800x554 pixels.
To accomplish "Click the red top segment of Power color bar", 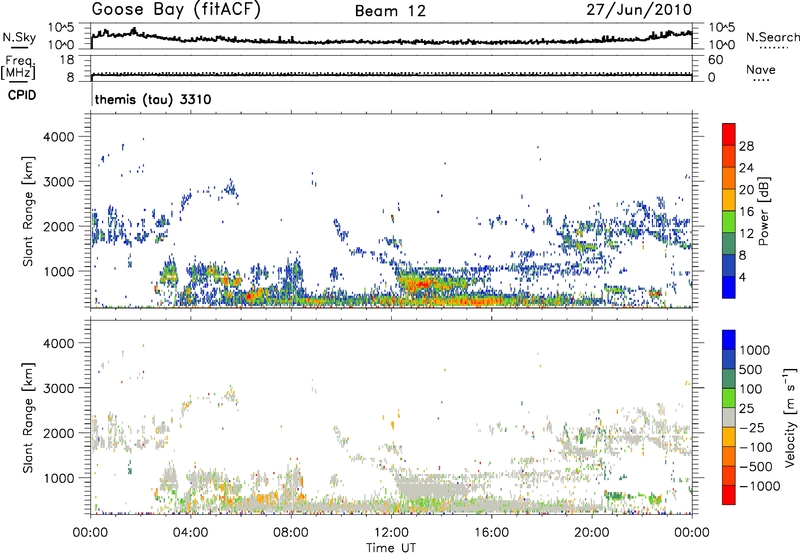I will (x=729, y=134).
